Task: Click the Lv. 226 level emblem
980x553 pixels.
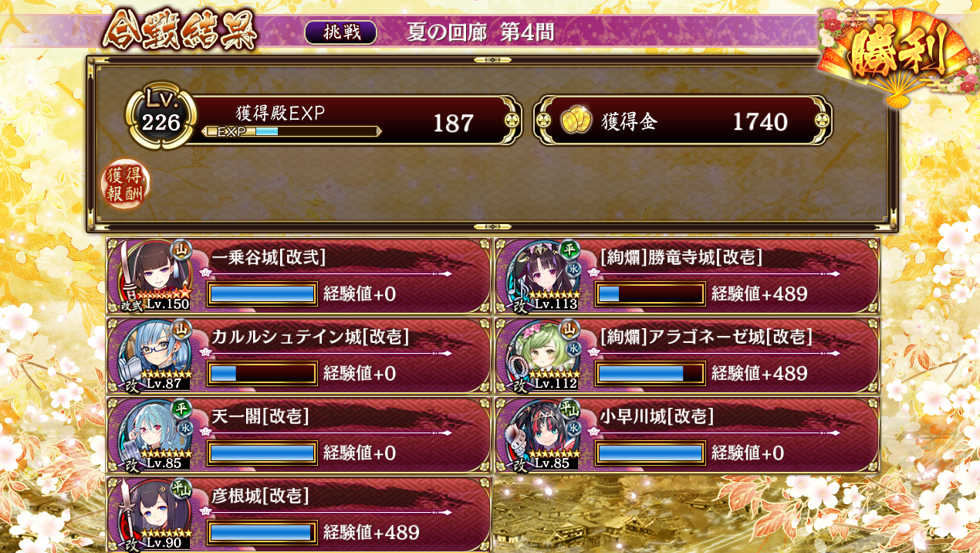Action: [x=161, y=117]
